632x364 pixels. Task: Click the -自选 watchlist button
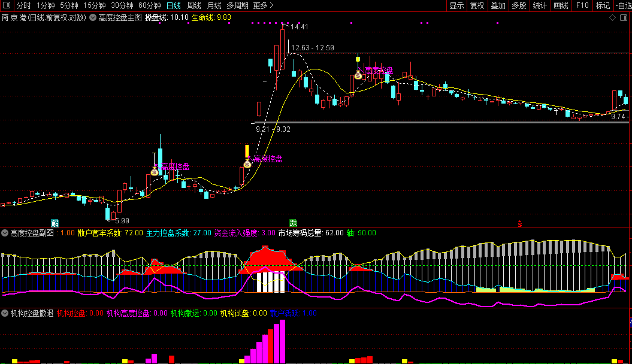[623, 5]
